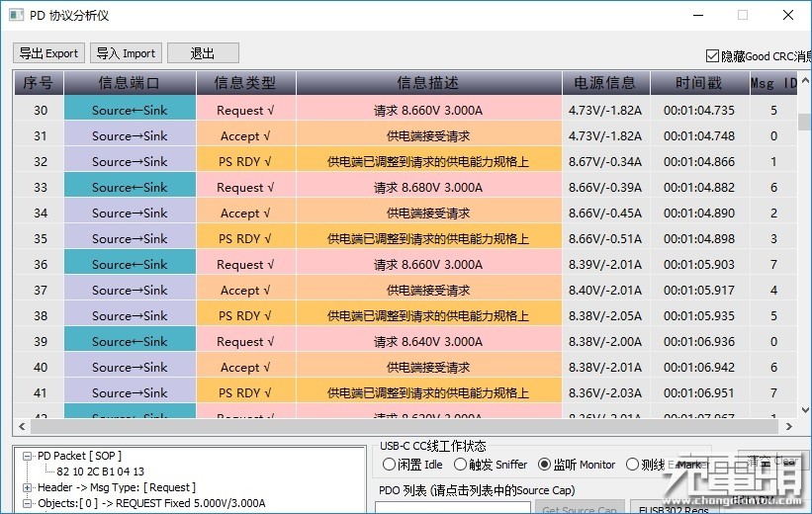The image size is (812, 514).
Task: Collapse the Objects[0] REQUEST Fixed node
Action: pos(27,503)
